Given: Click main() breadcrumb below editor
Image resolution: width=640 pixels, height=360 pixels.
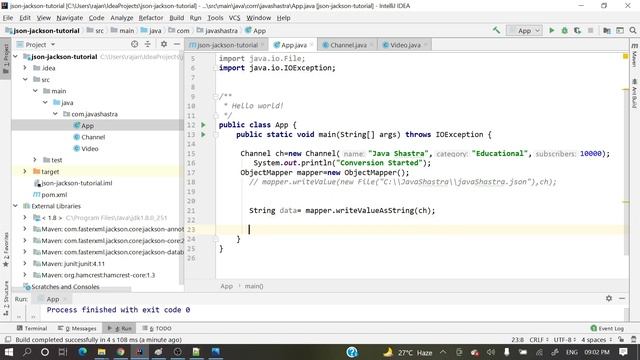Looking at the screenshot, I should tap(254, 286).
